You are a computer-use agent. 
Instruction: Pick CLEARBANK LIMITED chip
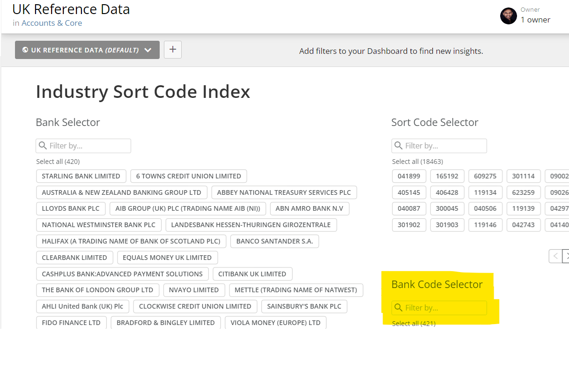coord(74,258)
